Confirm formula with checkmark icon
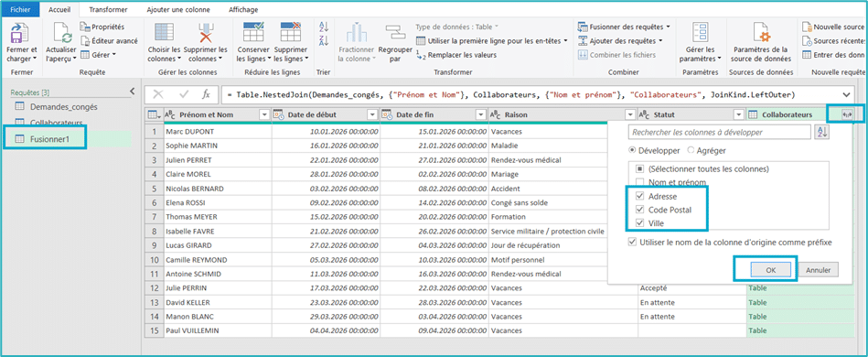This screenshot has height=357, width=868. [x=184, y=94]
